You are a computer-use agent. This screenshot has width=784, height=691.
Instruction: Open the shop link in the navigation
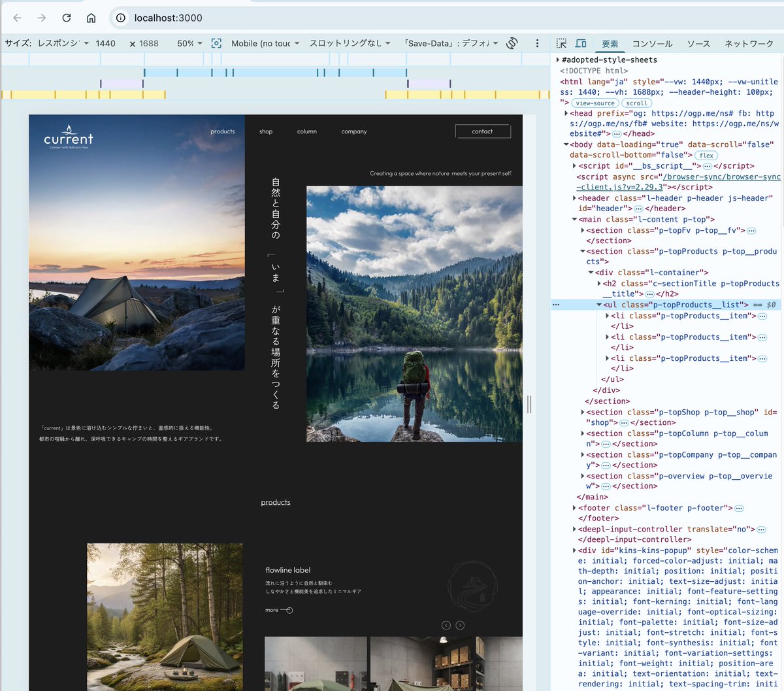266,131
